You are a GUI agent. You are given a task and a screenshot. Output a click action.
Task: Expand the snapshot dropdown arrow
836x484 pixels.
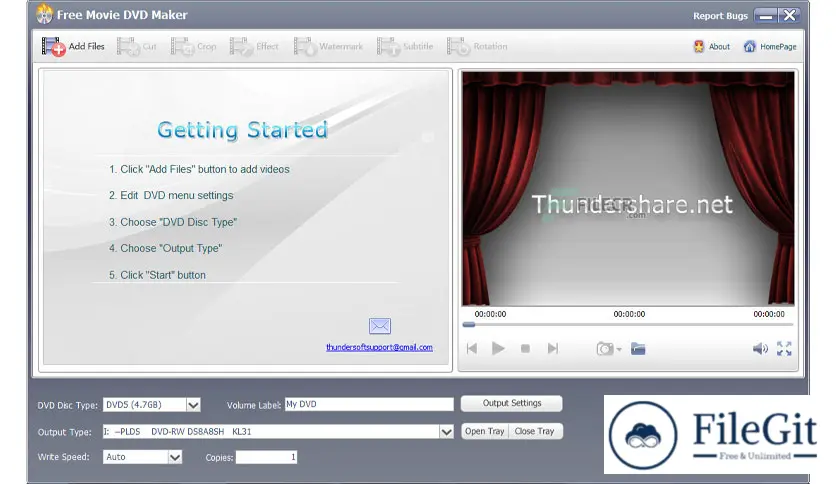[x=619, y=350]
